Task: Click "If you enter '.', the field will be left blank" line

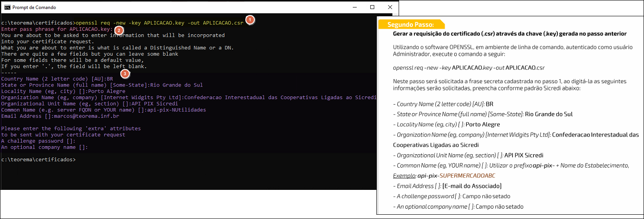Action: 74,66
